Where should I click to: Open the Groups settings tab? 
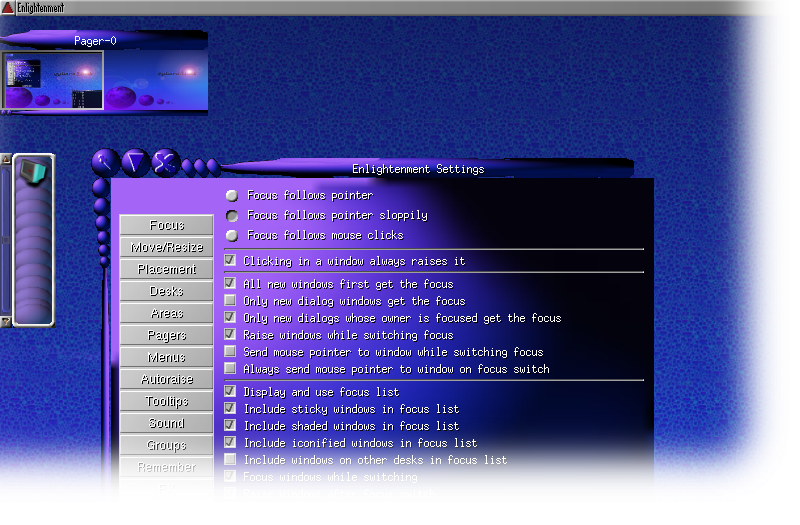166,445
